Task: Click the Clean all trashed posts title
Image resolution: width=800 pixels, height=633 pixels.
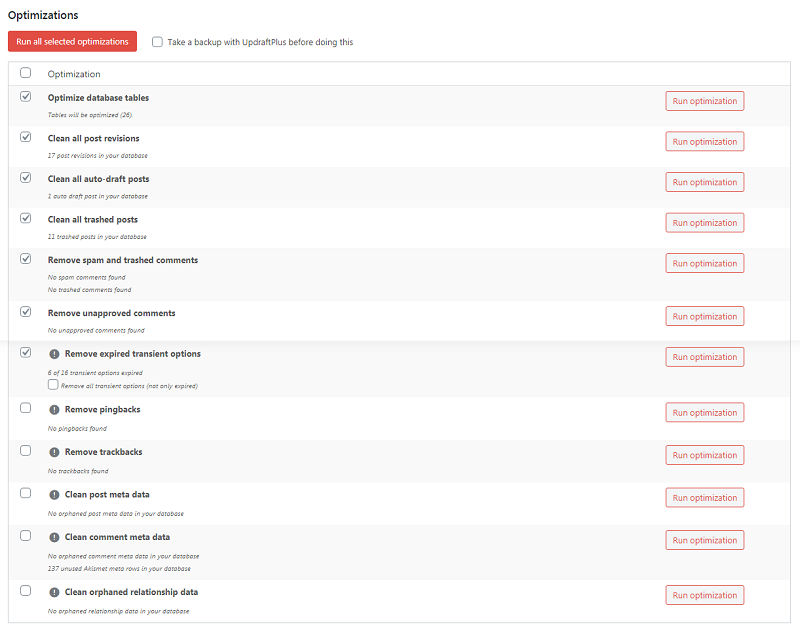Action: 93,220
